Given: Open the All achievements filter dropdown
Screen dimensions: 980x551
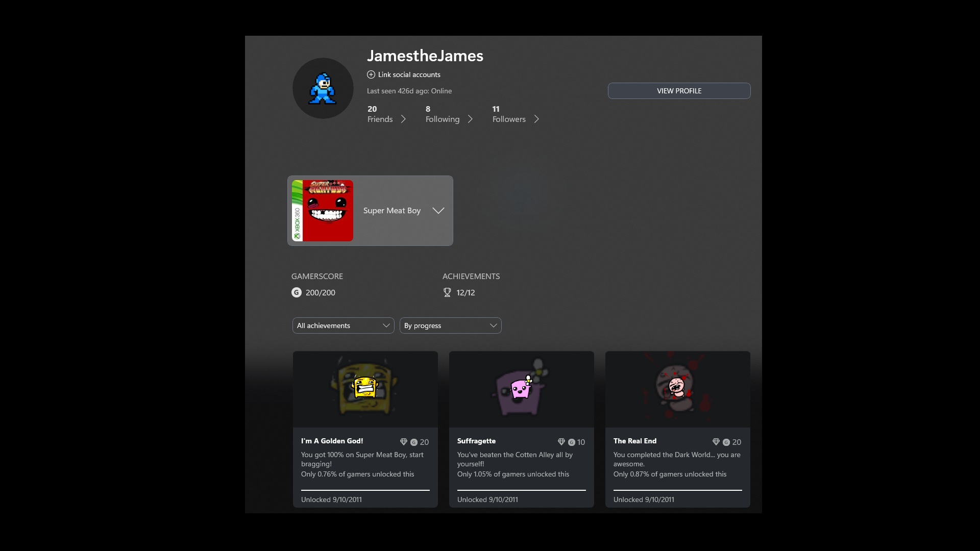Looking at the screenshot, I should point(343,325).
